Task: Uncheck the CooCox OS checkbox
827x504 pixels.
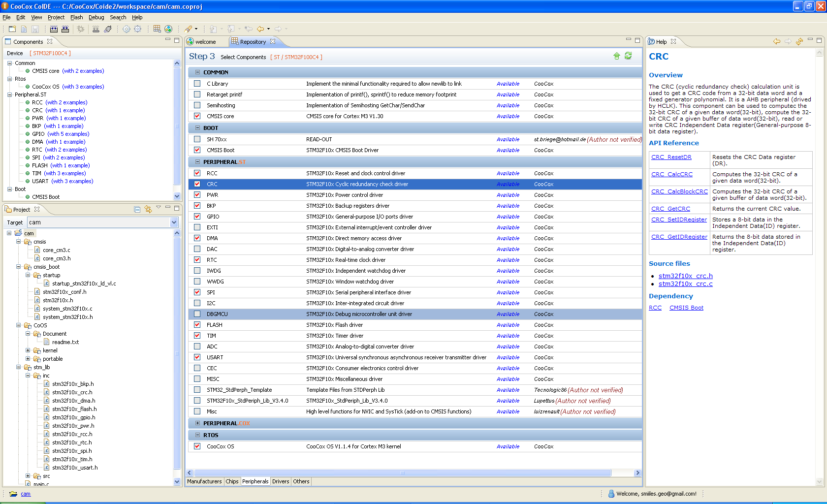Action: click(x=197, y=446)
